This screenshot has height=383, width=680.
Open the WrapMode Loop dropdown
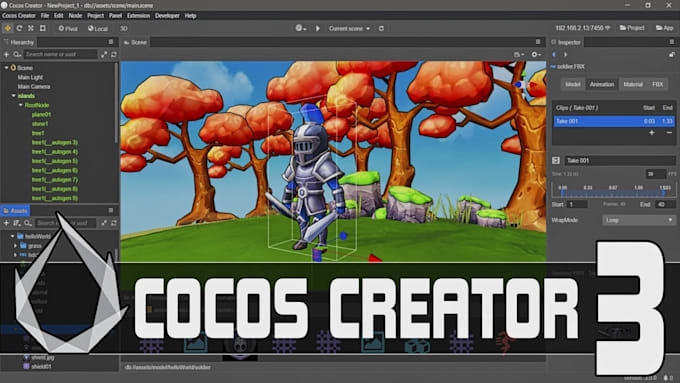click(x=638, y=220)
